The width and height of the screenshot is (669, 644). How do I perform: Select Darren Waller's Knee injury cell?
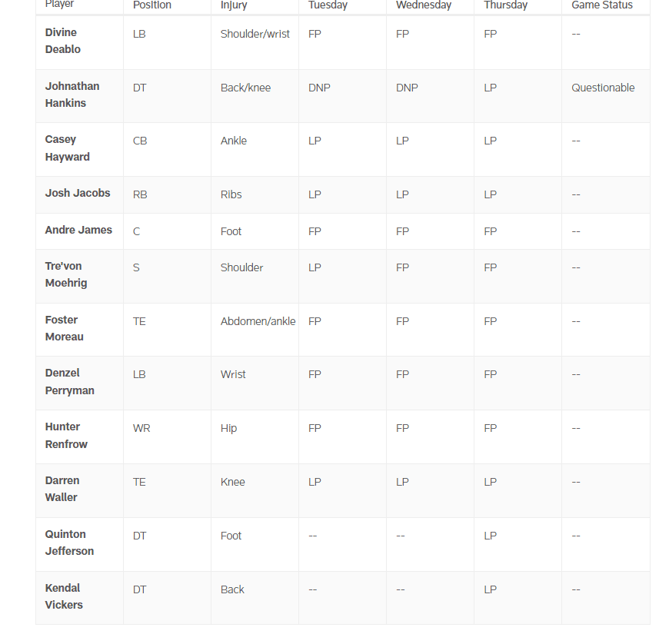coord(255,490)
